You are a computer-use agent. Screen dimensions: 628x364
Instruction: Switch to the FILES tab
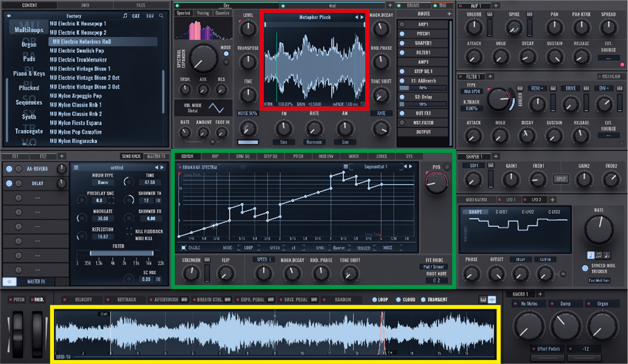point(141,5)
